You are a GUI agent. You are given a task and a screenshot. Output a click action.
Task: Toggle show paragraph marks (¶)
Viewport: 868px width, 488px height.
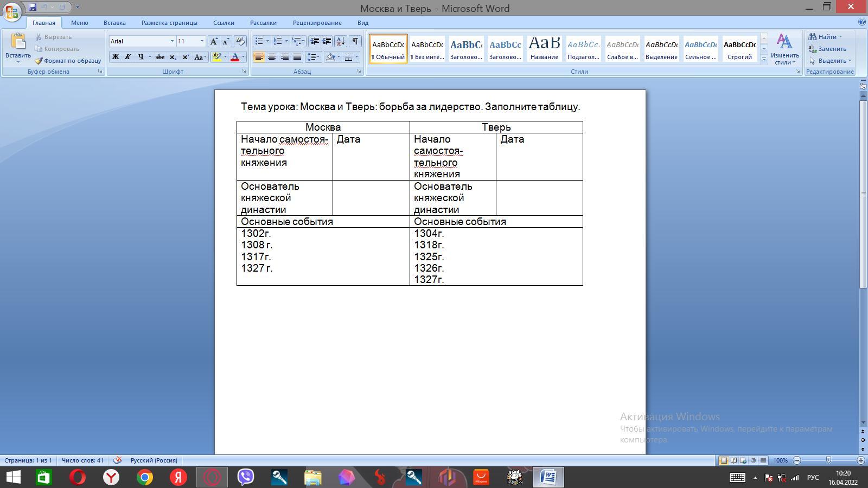coord(355,41)
